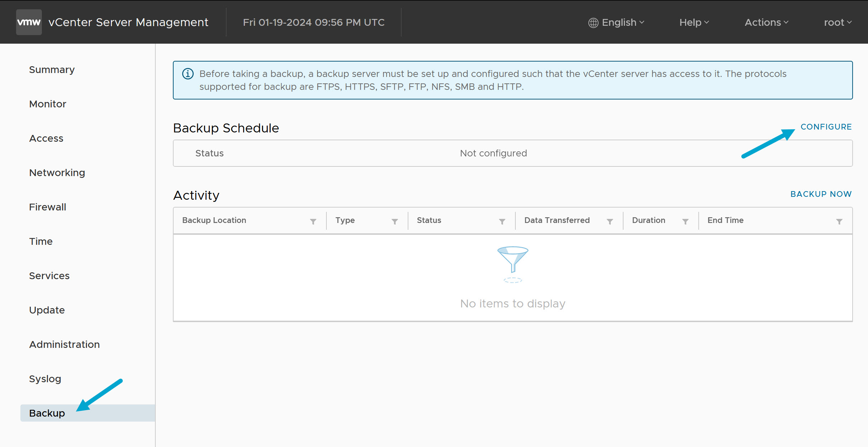
Task: Click BACKUP NOW to start a backup
Action: tap(821, 194)
